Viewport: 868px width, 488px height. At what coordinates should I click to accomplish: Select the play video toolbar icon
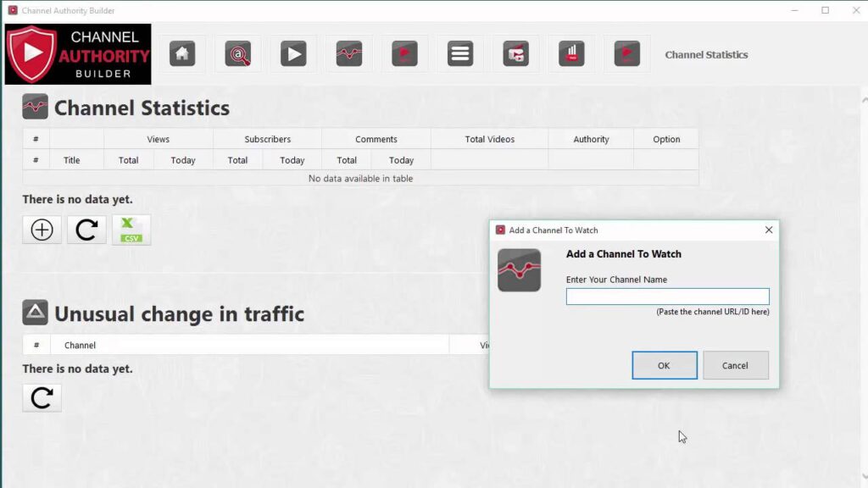pyautogui.click(x=293, y=53)
